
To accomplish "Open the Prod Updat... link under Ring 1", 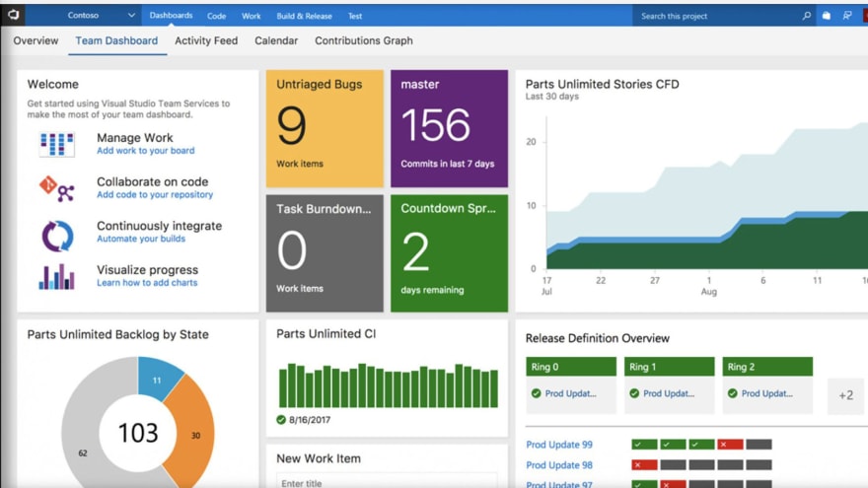I will [x=669, y=393].
